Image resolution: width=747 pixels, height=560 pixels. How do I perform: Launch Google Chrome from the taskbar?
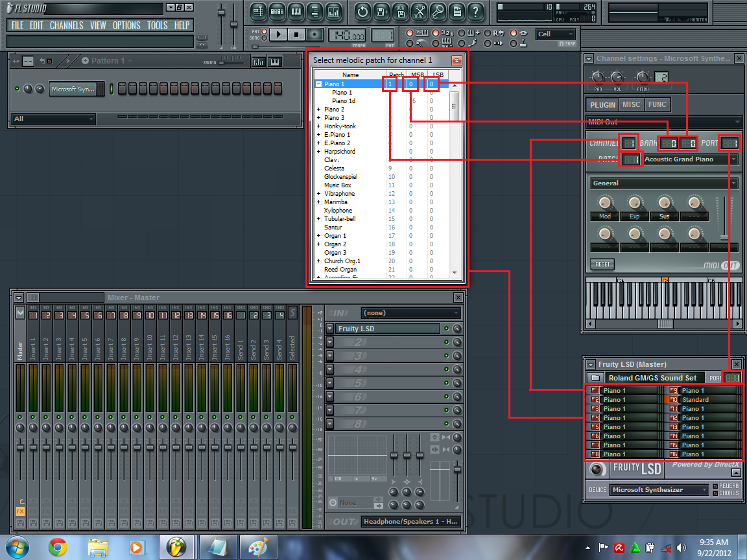58,547
